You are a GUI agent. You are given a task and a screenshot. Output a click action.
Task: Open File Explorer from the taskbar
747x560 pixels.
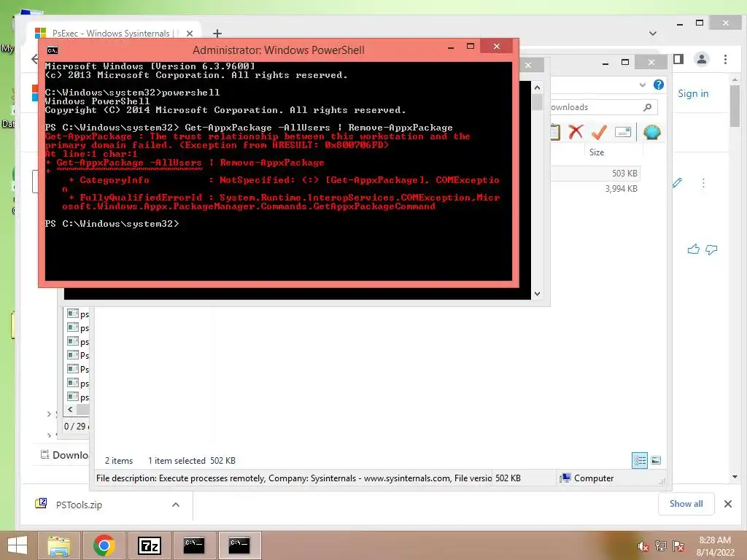(59, 545)
